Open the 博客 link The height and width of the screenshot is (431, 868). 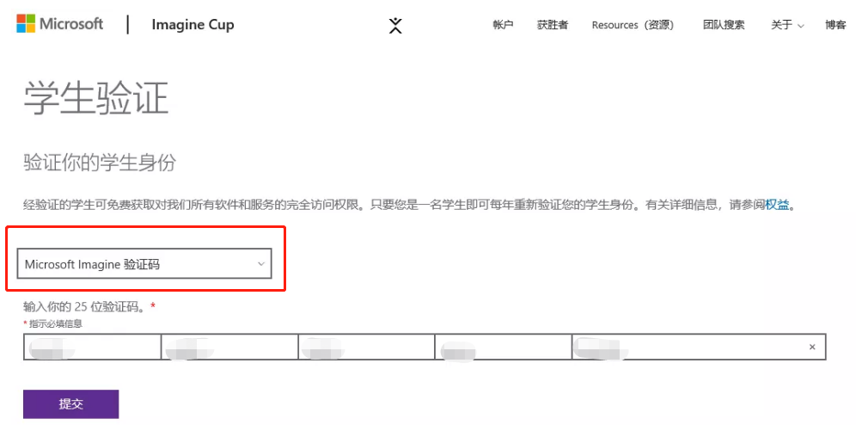(835, 25)
